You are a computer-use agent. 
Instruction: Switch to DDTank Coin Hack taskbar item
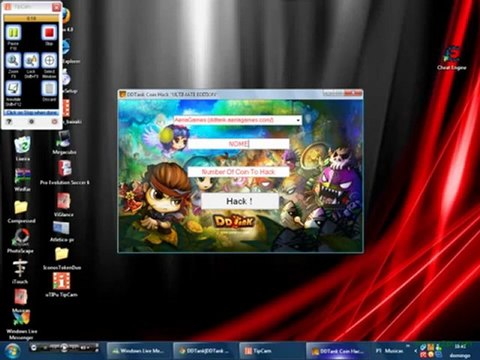337,351
